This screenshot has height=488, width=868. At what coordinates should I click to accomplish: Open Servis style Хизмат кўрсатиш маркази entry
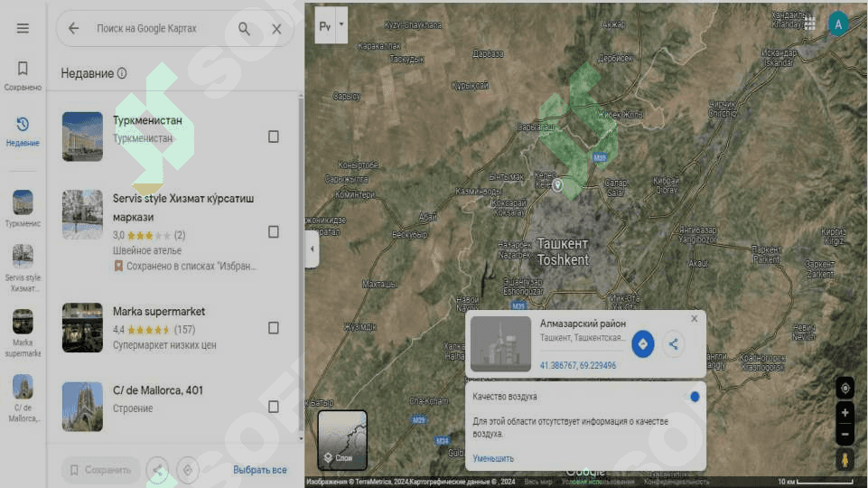173,231
